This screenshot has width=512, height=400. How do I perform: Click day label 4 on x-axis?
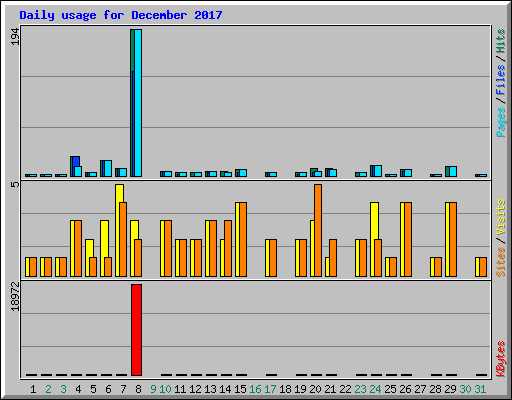pyautogui.click(x=78, y=389)
